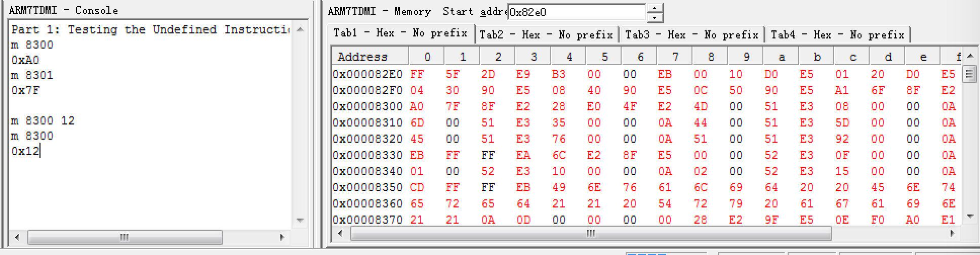The width and height of the screenshot is (980, 255).
Task: Click the memory table horizontal scrollbar thumb
Action: [591, 233]
